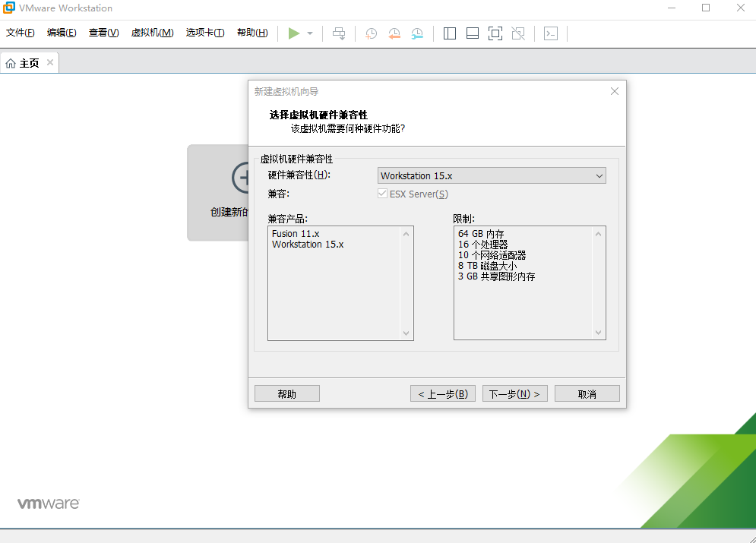Open the 文件(F) menu
Viewport: 756px width, 543px height.
[21, 33]
